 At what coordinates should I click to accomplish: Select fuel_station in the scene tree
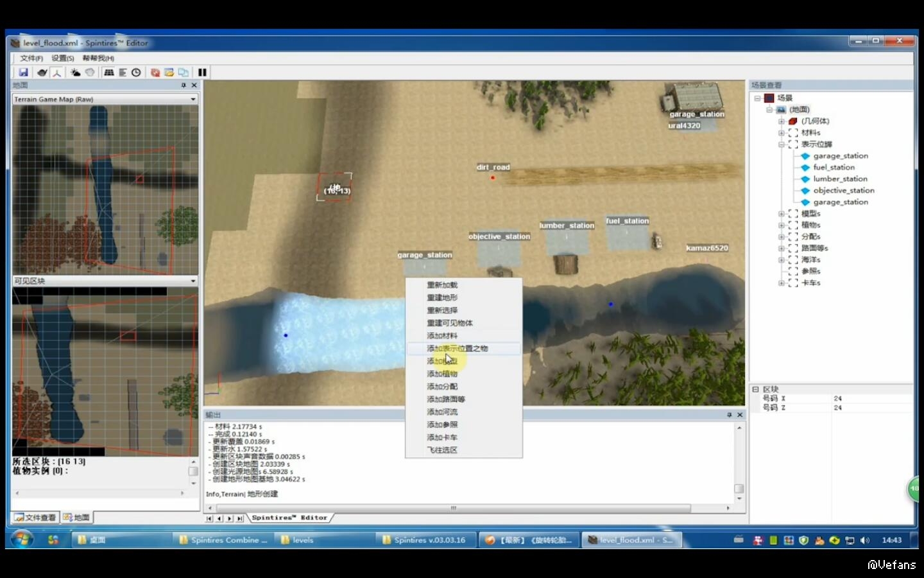[834, 168]
